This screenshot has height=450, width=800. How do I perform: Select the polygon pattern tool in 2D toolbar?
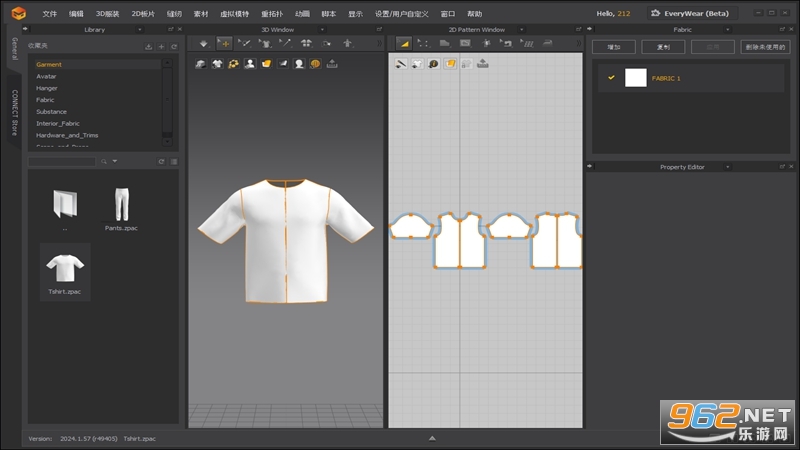pyautogui.click(x=444, y=43)
